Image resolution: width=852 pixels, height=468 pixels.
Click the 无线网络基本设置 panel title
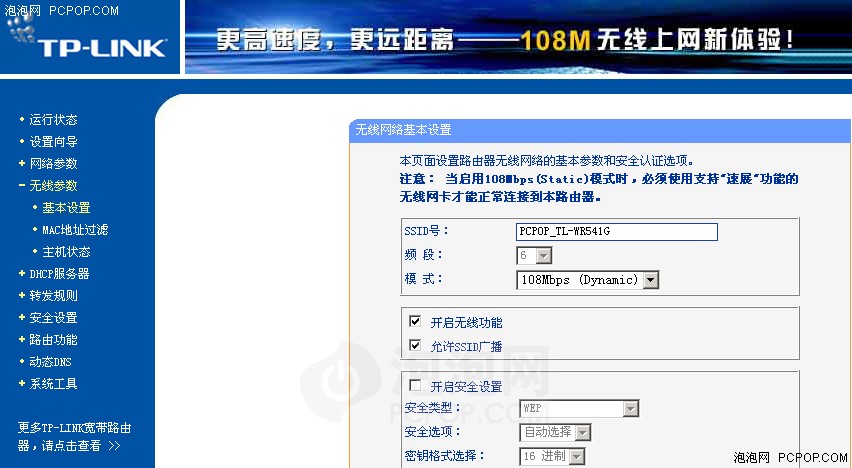(403, 130)
